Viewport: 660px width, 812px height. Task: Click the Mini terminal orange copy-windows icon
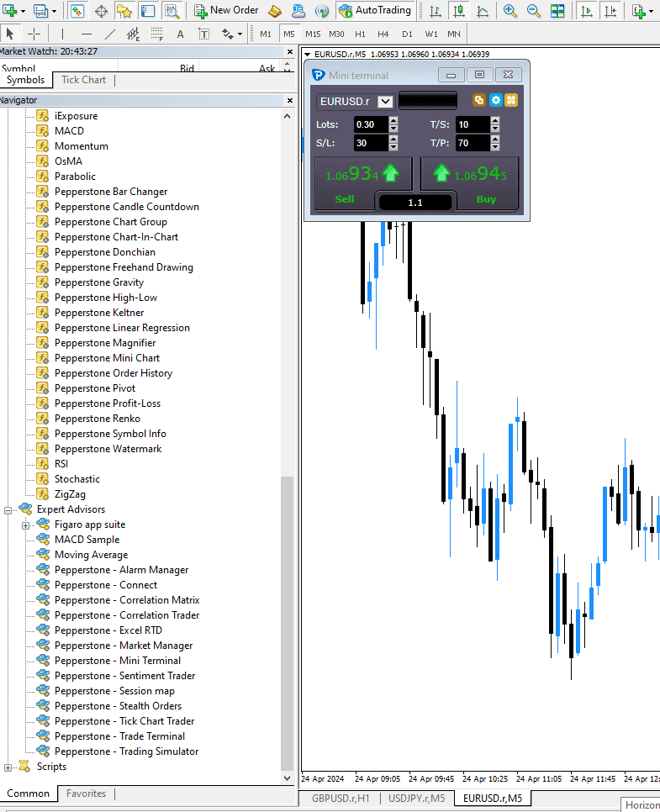point(479,100)
